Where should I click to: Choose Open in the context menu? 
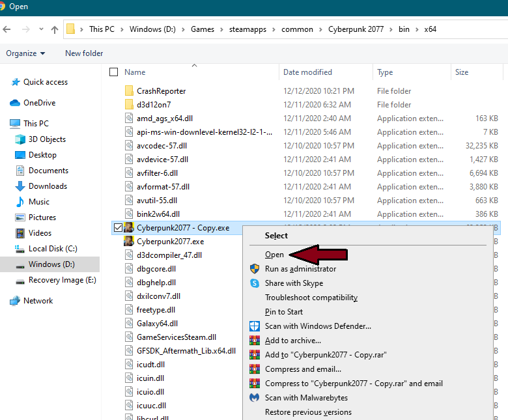click(274, 255)
